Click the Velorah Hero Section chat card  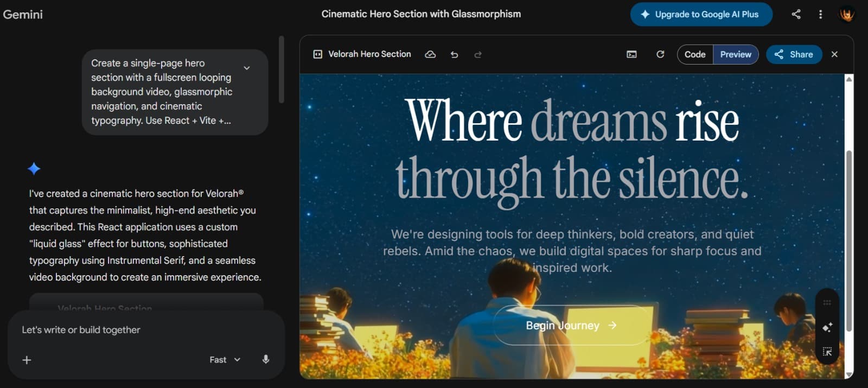pos(146,302)
